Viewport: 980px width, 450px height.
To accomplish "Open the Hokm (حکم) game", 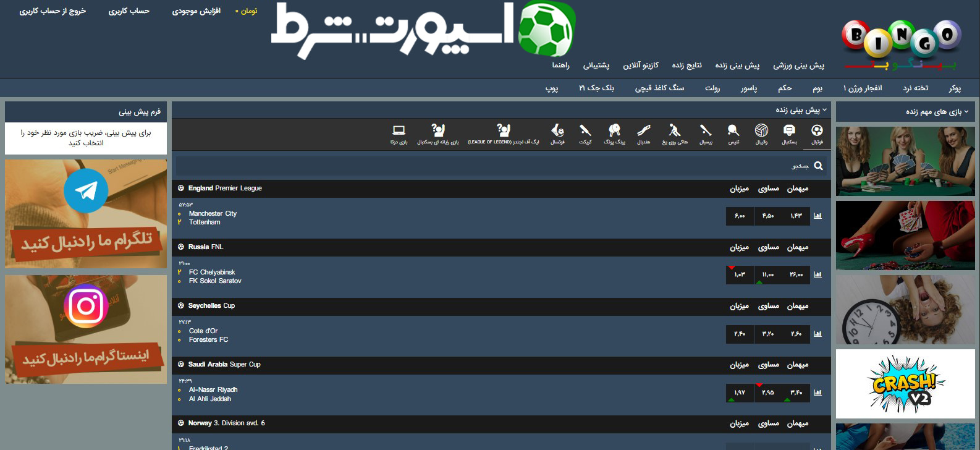I will tap(785, 88).
